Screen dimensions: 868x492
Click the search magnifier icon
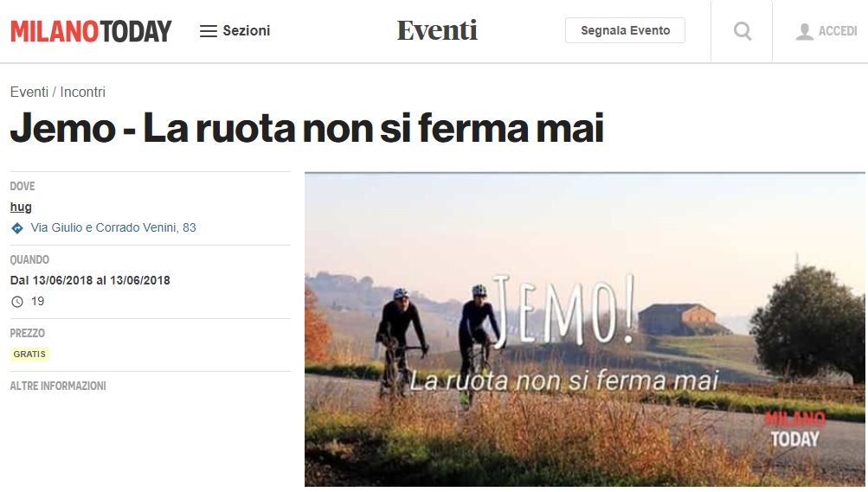click(x=743, y=31)
